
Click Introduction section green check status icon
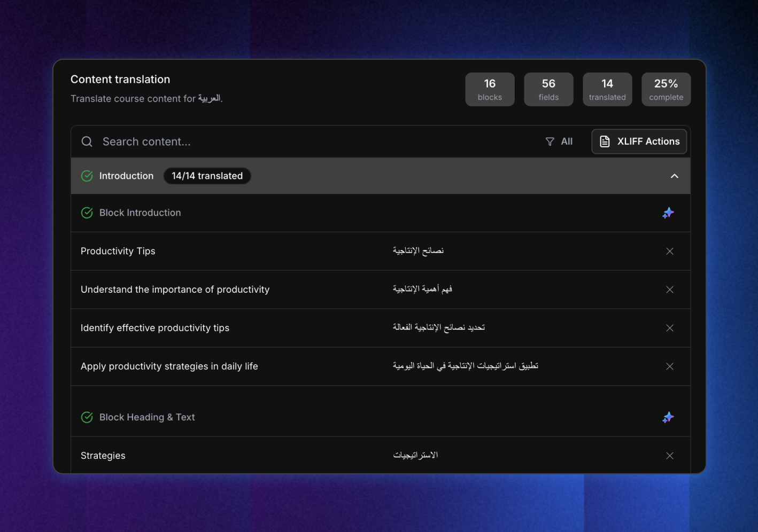(x=87, y=176)
